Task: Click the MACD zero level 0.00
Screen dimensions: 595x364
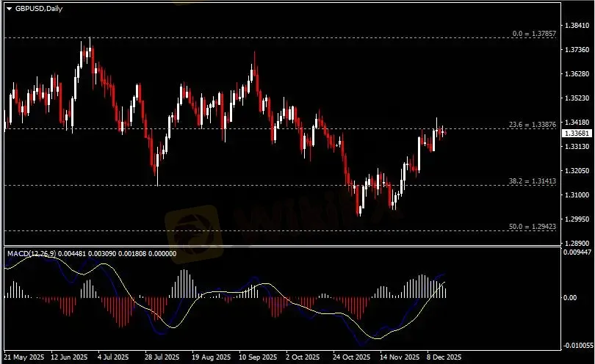Action: point(570,298)
